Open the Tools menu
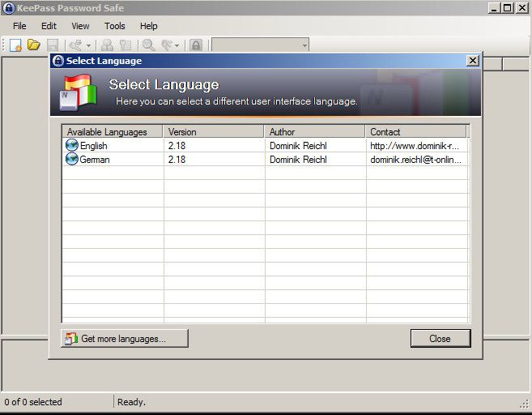Viewport: 532px width, 415px height. [115, 26]
